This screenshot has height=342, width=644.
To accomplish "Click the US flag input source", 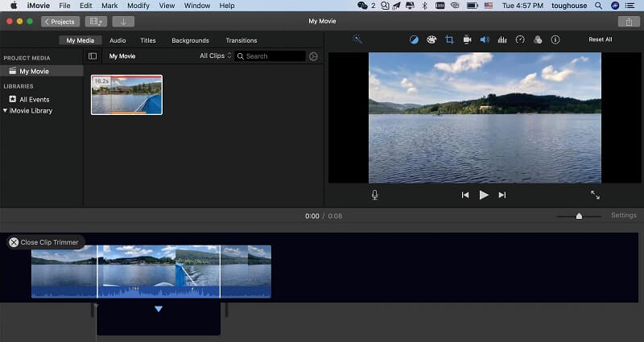I will tap(489, 6).
